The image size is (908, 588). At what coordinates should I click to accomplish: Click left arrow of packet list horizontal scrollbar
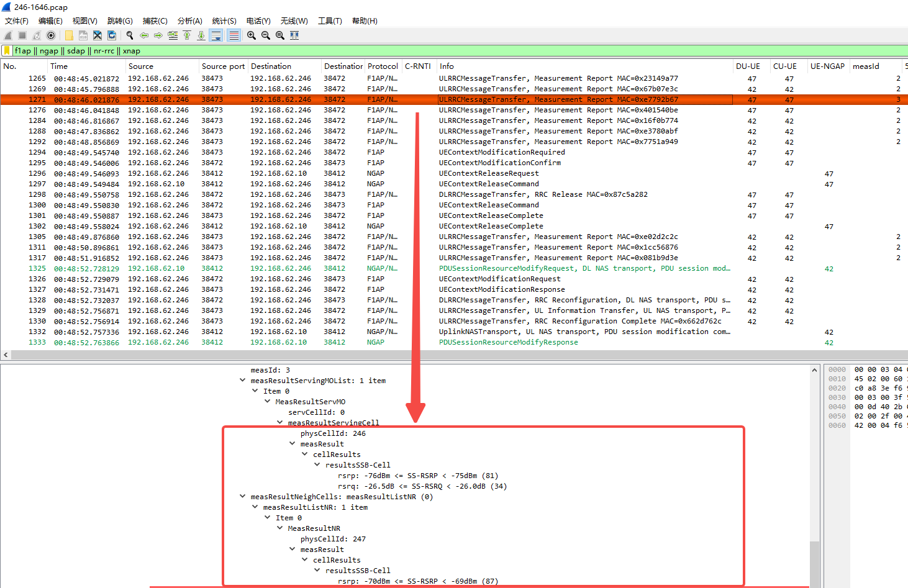[6, 355]
